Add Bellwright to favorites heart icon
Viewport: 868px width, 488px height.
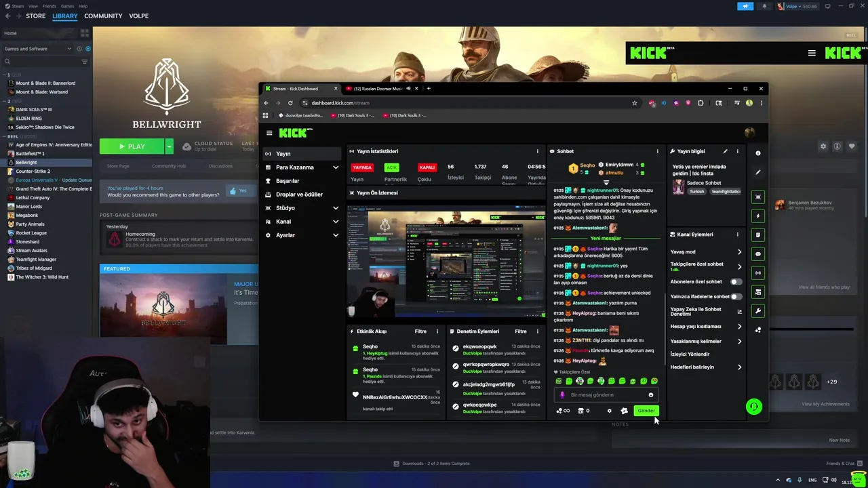852,146
